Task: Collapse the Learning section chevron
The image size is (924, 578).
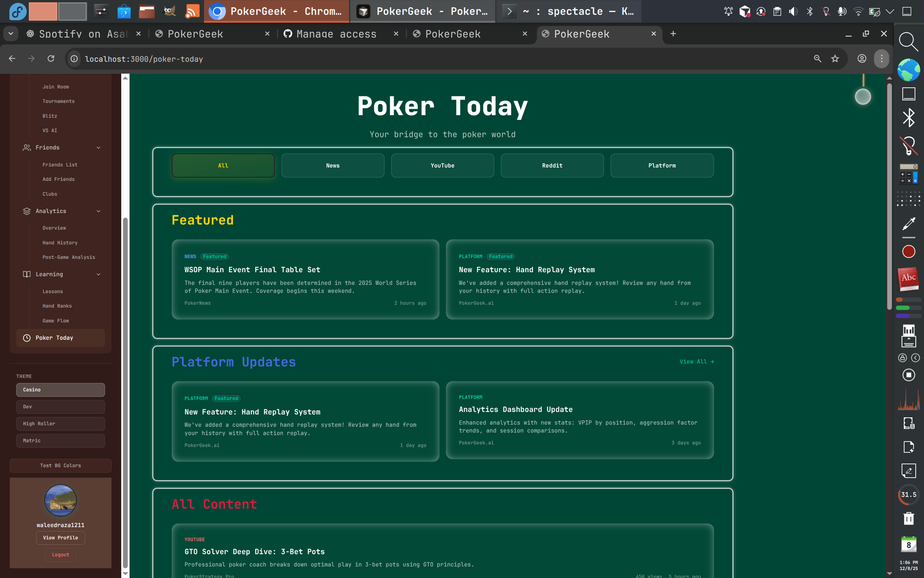Action: point(98,274)
